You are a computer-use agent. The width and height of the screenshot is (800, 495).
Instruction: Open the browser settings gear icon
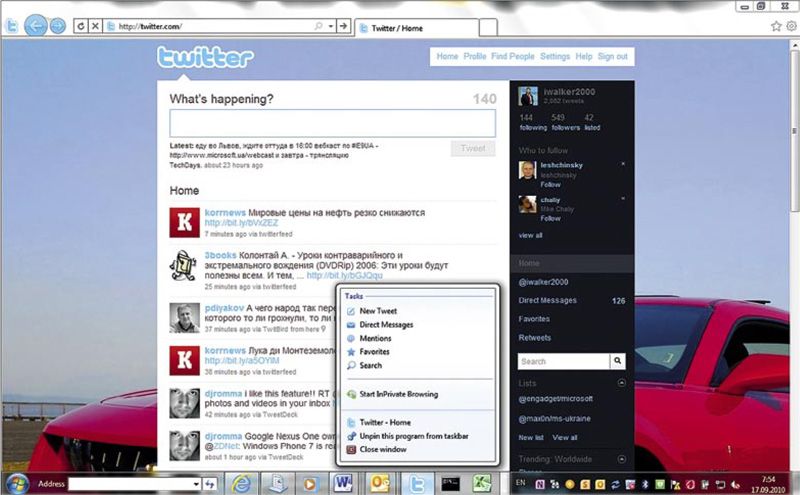(x=791, y=26)
